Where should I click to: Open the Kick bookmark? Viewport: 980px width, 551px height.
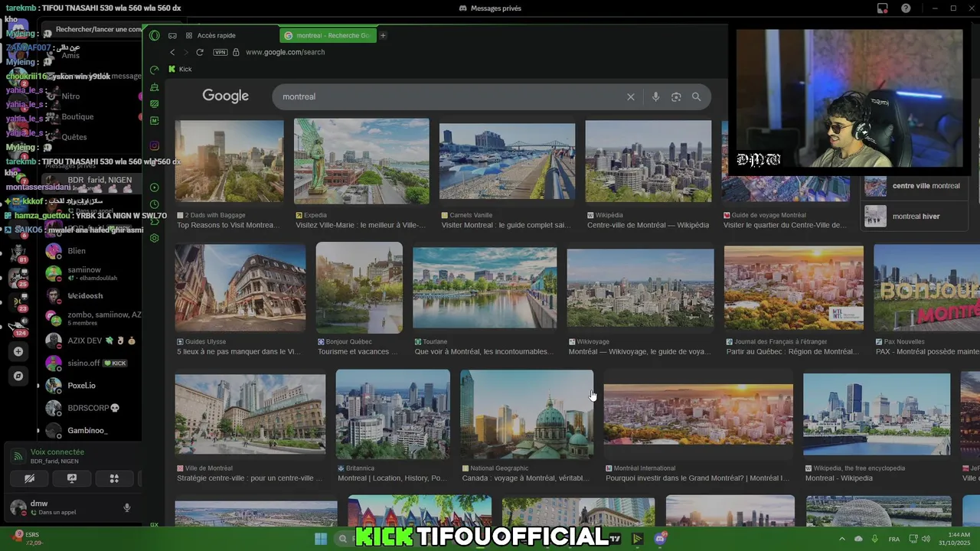pyautogui.click(x=180, y=69)
